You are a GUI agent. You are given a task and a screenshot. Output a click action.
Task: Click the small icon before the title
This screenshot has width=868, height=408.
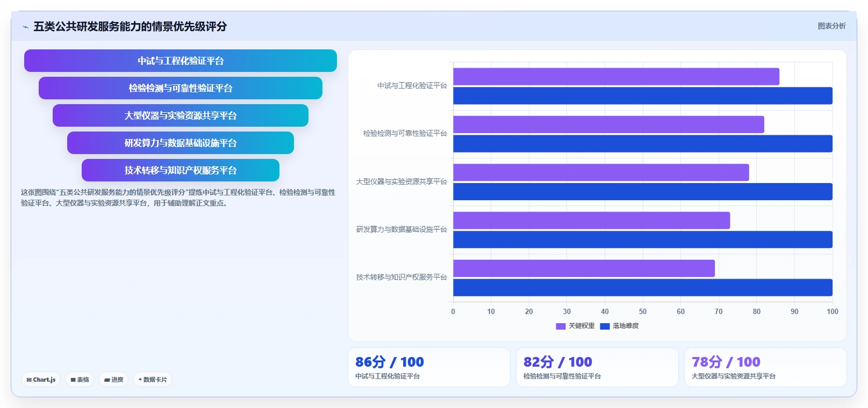[25, 27]
